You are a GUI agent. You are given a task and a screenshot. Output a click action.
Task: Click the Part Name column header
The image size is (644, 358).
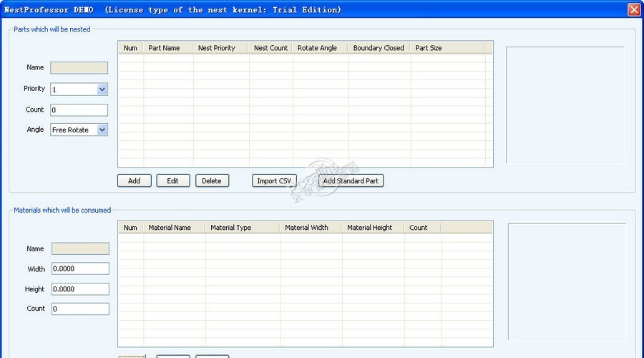click(167, 48)
